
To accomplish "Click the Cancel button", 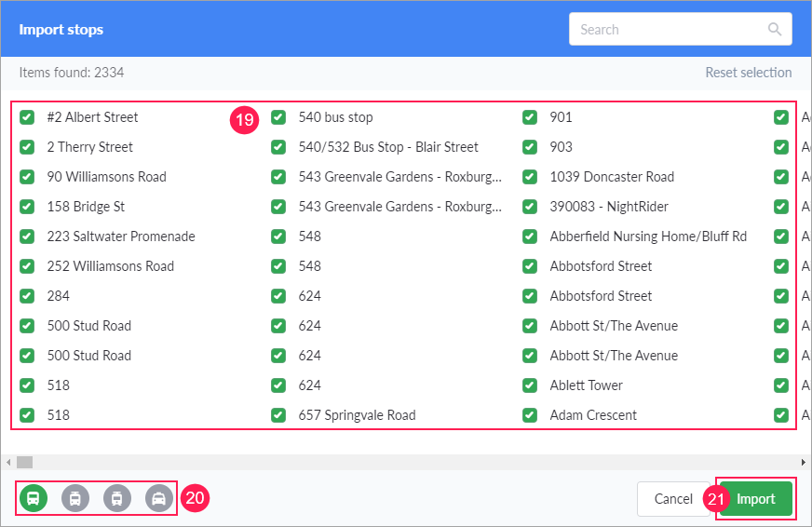I will pos(673,499).
